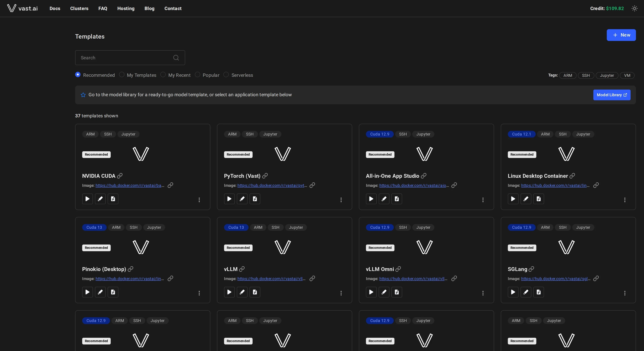Launch the All-in-One App Studio template
The height and width of the screenshot is (351, 644).
(371, 199)
